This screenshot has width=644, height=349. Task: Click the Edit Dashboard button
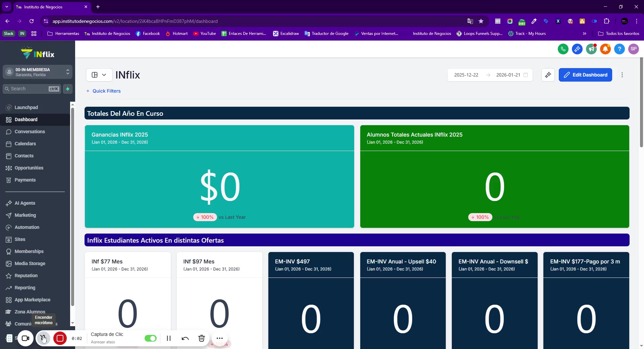(x=585, y=75)
